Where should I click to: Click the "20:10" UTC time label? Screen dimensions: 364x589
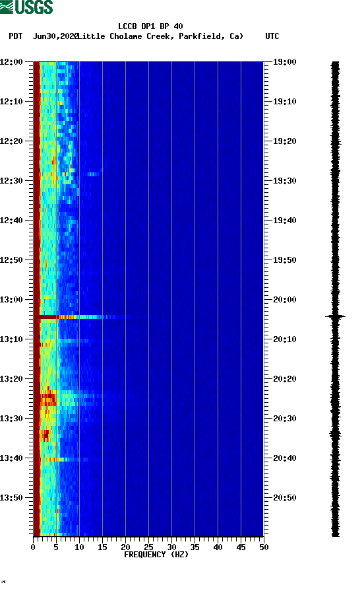click(284, 339)
